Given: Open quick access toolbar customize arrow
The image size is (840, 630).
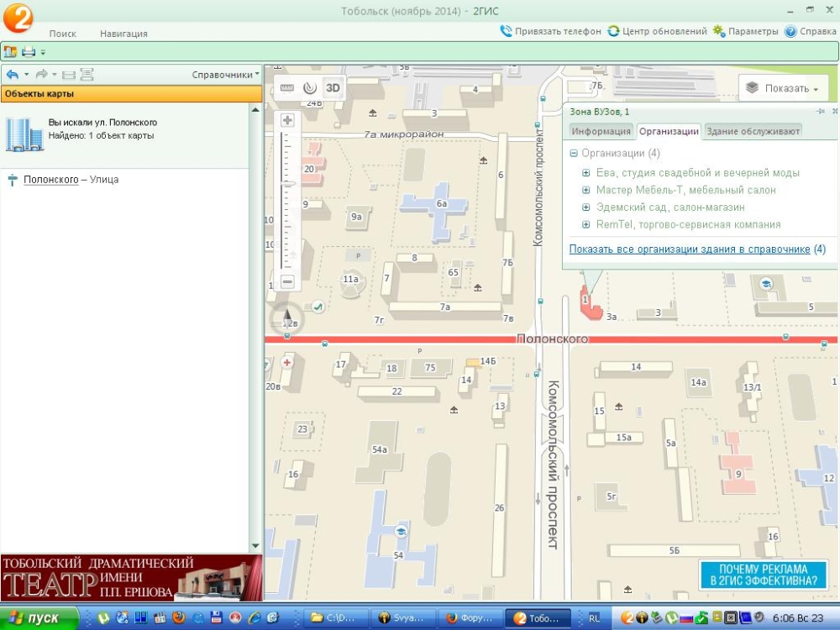Looking at the screenshot, I should click(43, 52).
